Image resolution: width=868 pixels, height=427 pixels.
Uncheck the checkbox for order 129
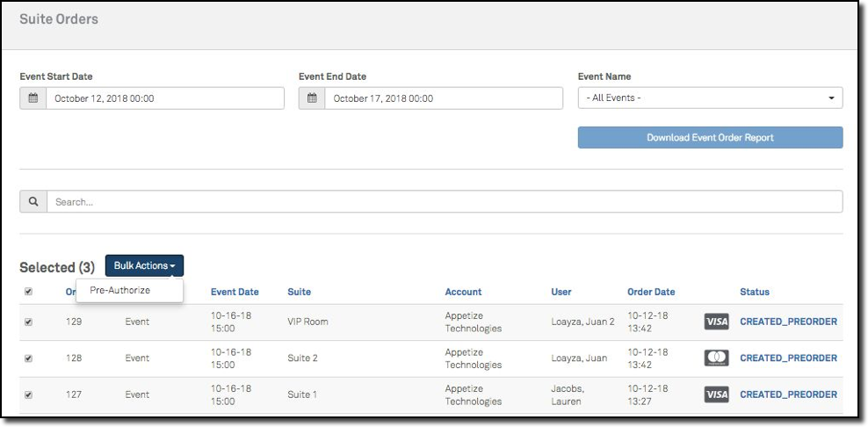[28, 322]
